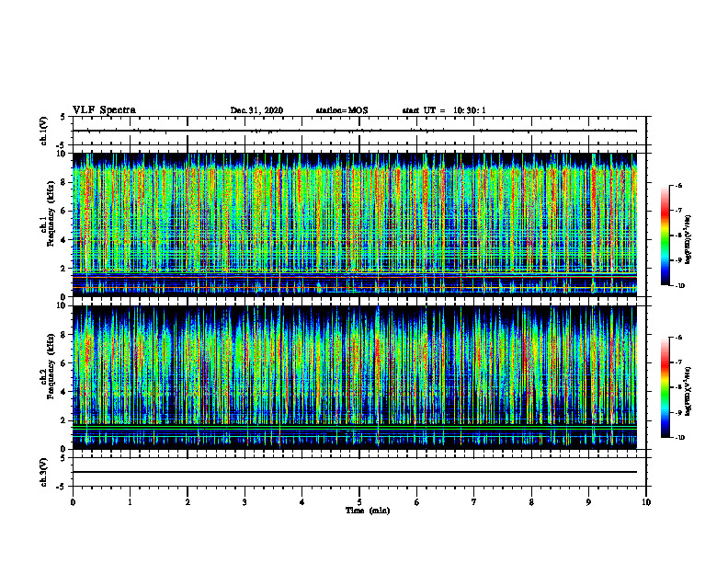
Task: Select the "start UT = 10:30: 1" text
Action: tap(444, 110)
